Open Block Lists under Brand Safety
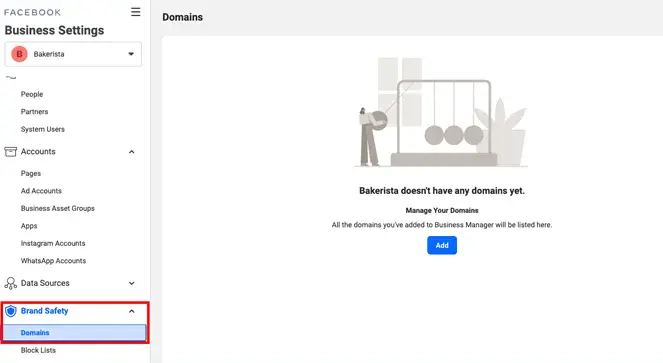The image size is (663, 363). [x=38, y=350]
